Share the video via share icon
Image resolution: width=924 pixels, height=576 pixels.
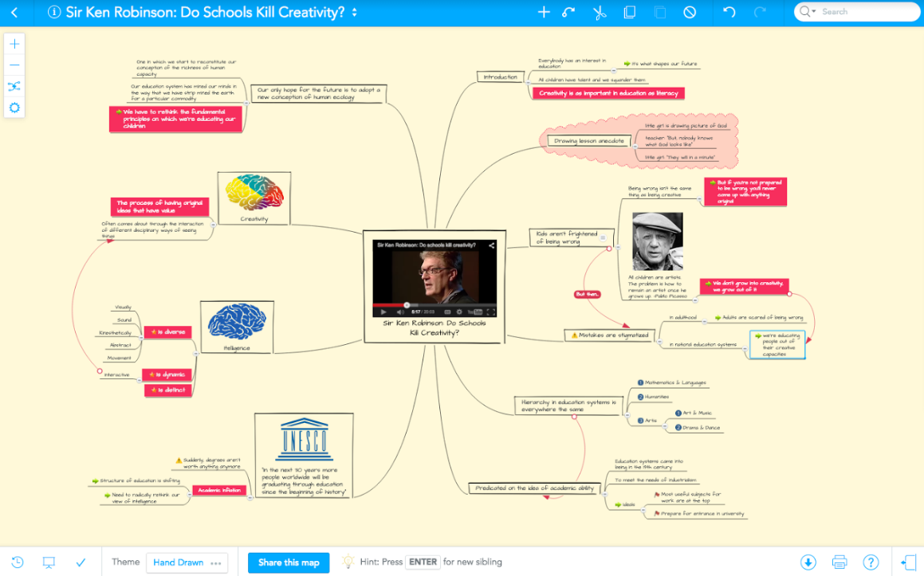[491, 245]
